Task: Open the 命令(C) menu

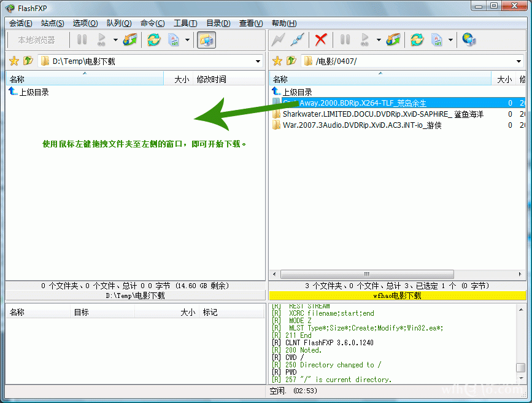Action: (152, 23)
